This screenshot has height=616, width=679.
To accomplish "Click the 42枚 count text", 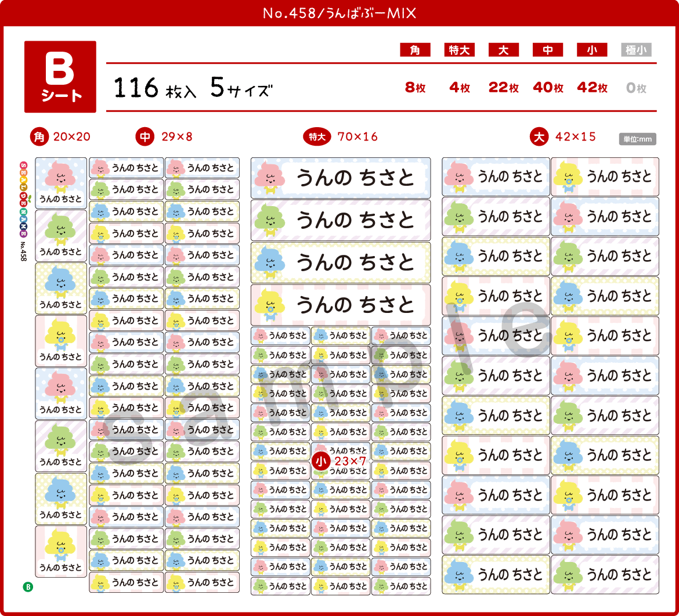I will [592, 88].
